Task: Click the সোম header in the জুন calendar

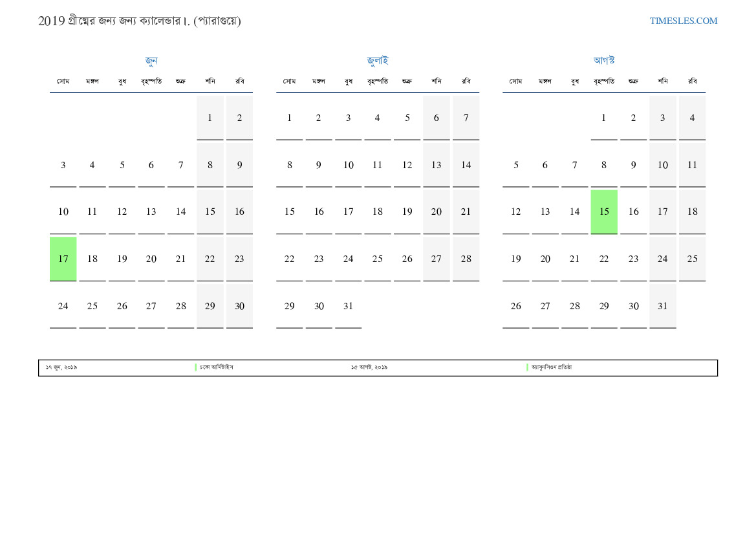Action: point(63,81)
